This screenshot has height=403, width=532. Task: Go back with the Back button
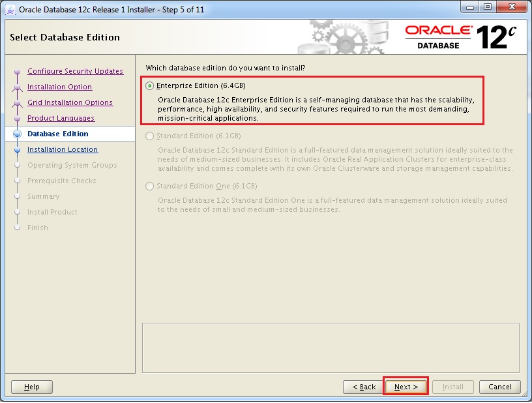(x=364, y=387)
